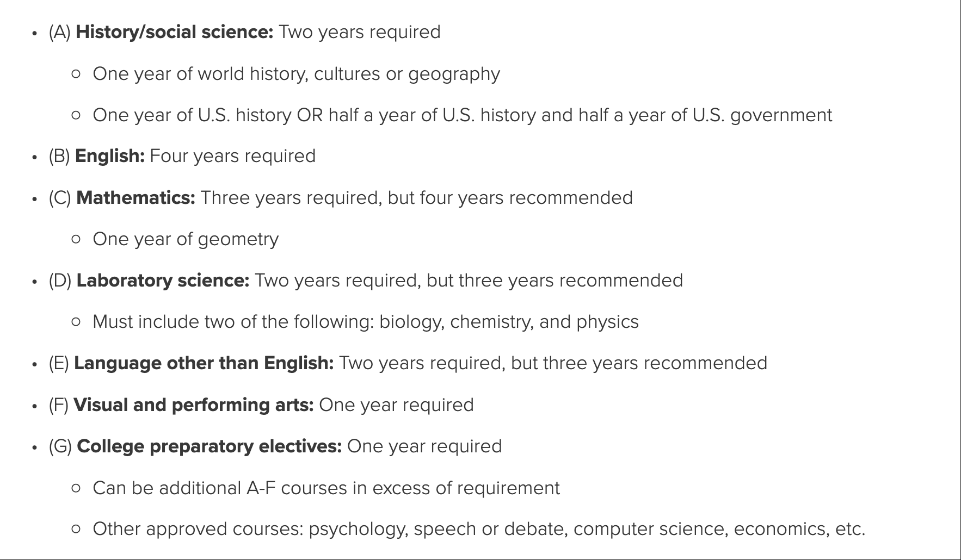Click the bold Mathematics heading

(135, 198)
